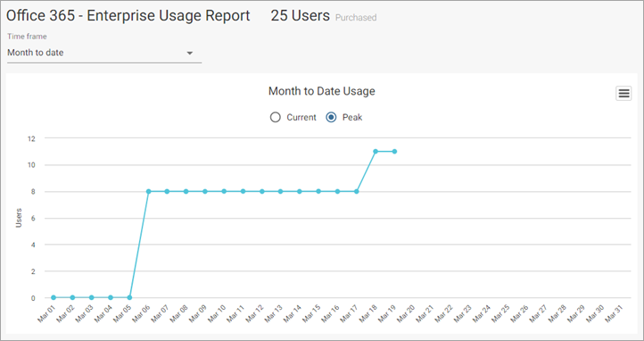This screenshot has height=341, width=644.
Task: Click the 'Mar 25' x-axis label
Action: click(x=500, y=314)
